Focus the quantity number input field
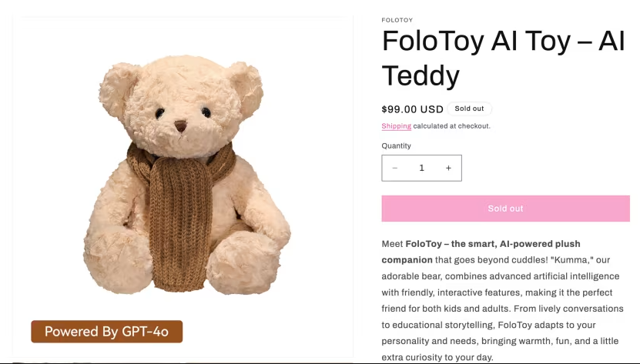This screenshot has height=364, width=640. tap(421, 168)
